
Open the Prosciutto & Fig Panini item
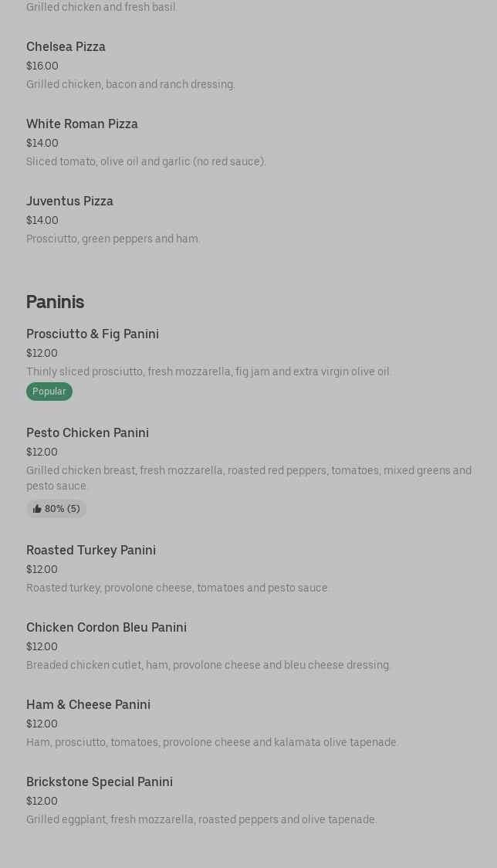tap(93, 334)
